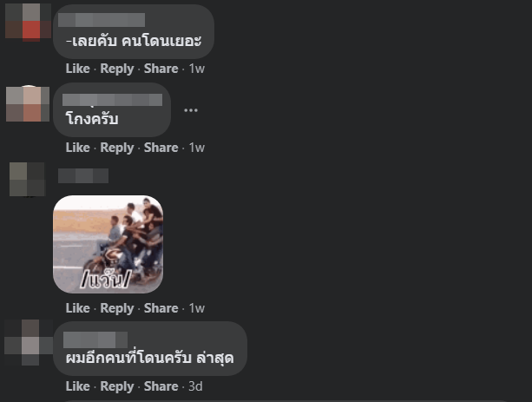Open avatar beside the โกงครับ comment

click(28, 104)
